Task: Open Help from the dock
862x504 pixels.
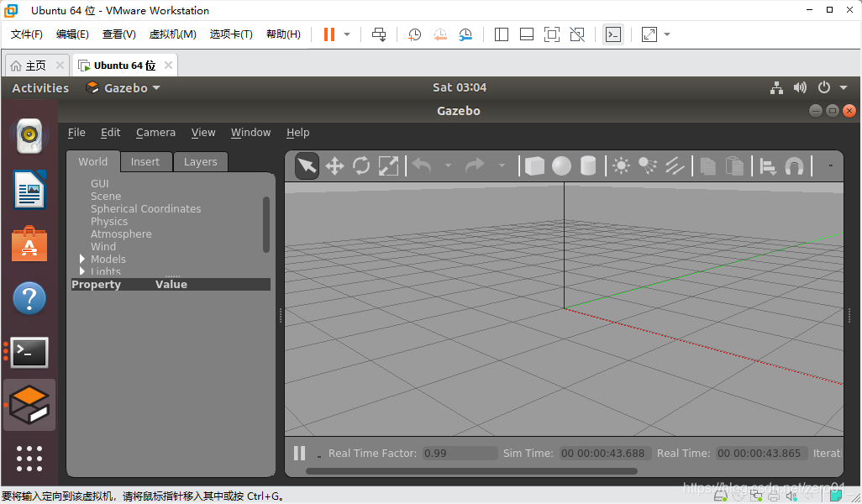Action: point(29,298)
